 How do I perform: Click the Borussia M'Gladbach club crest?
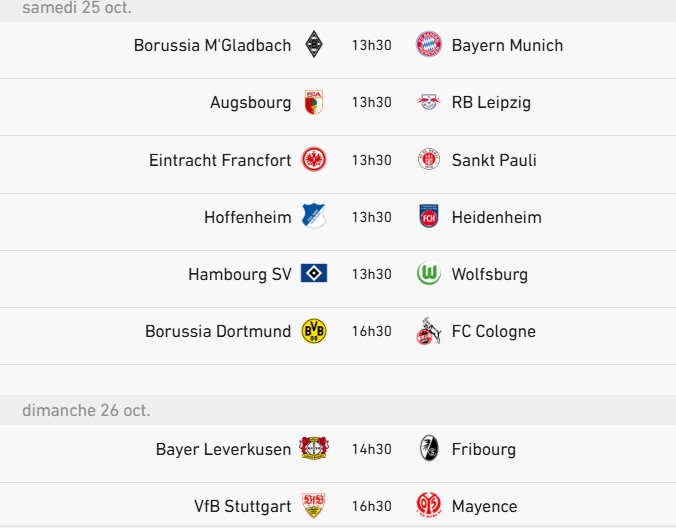314,45
